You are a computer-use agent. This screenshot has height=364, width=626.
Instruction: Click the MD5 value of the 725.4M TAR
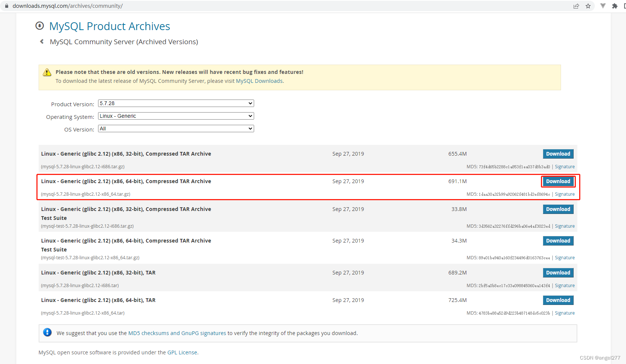click(514, 313)
